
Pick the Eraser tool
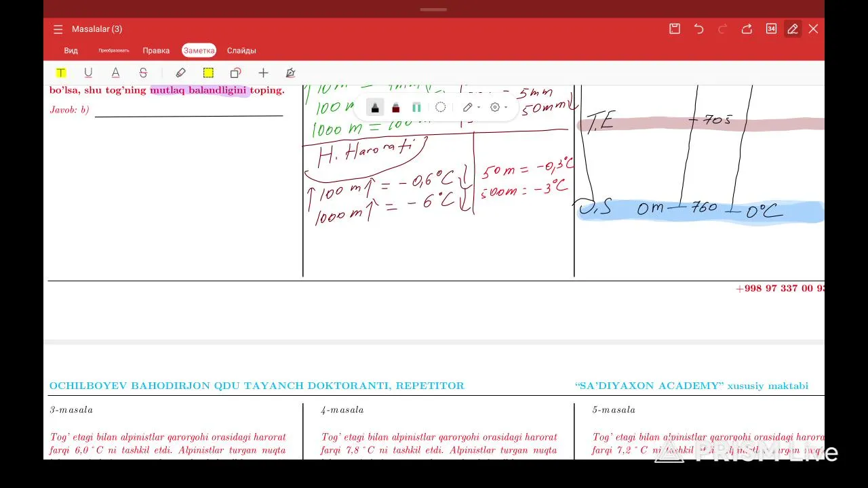(x=180, y=73)
